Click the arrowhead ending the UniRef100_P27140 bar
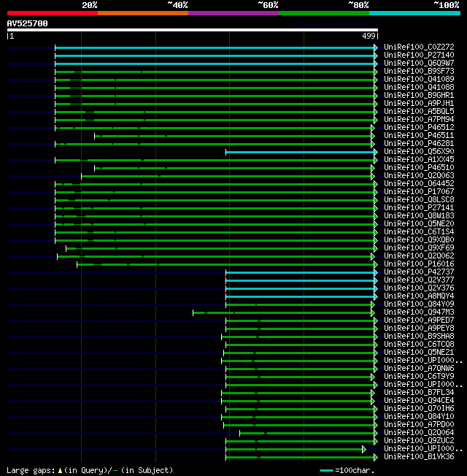Viewport: 467px width, 476px height. tap(376, 56)
